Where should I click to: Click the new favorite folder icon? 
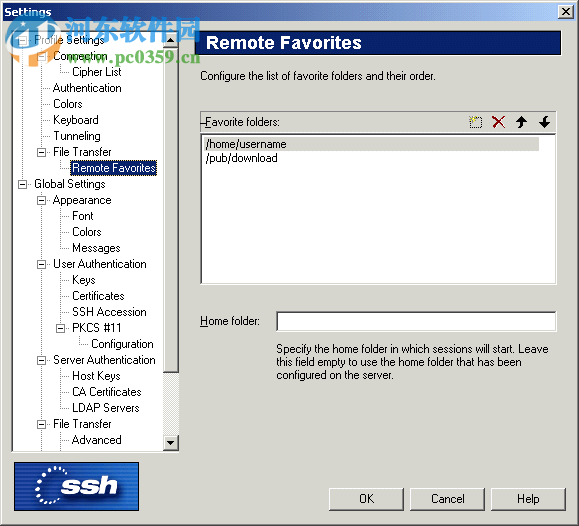coord(475,122)
